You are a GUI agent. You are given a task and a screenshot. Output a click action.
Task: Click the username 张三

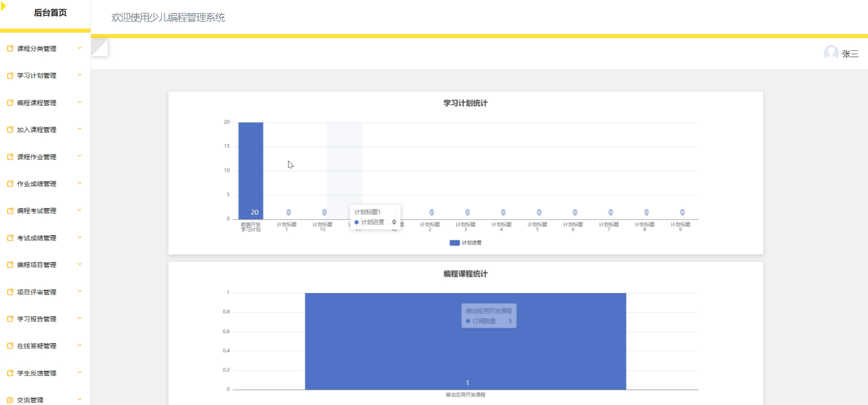(850, 54)
